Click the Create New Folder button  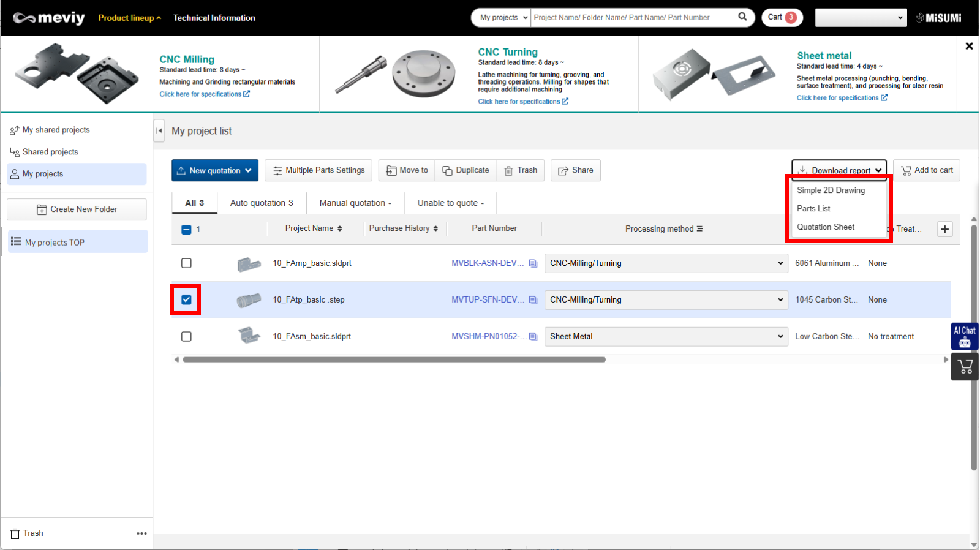[77, 209]
